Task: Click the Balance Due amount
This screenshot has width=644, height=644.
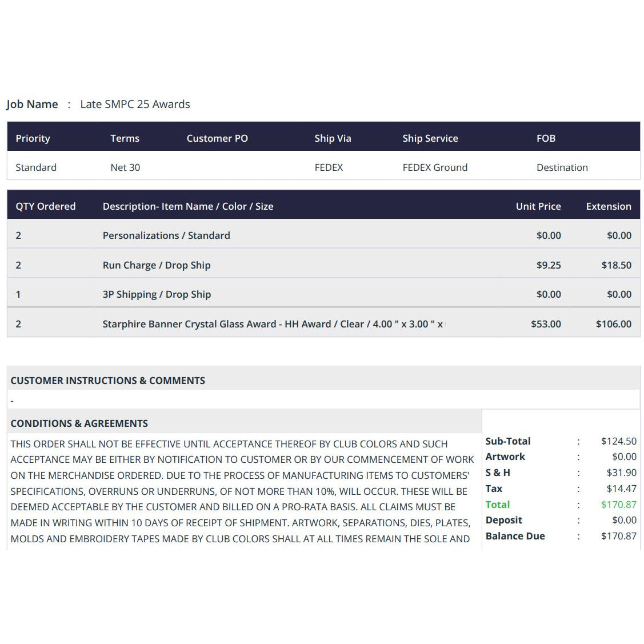Action: tap(618, 536)
